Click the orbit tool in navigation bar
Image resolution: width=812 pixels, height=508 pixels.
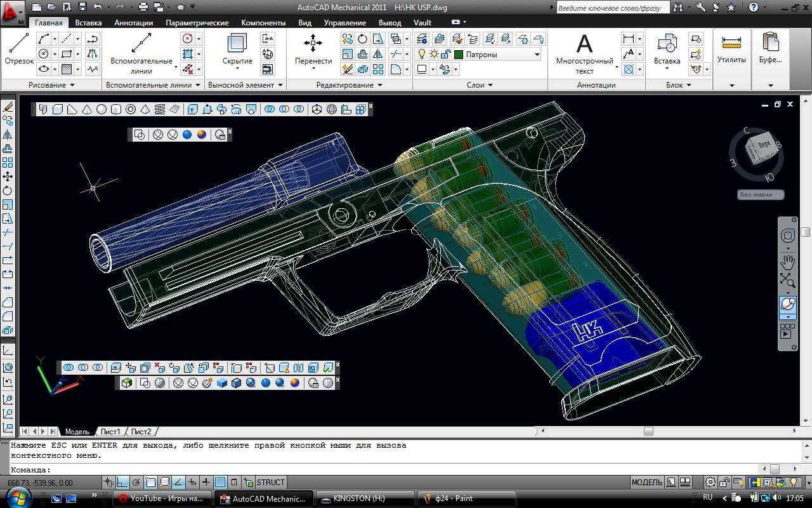[788, 304]
